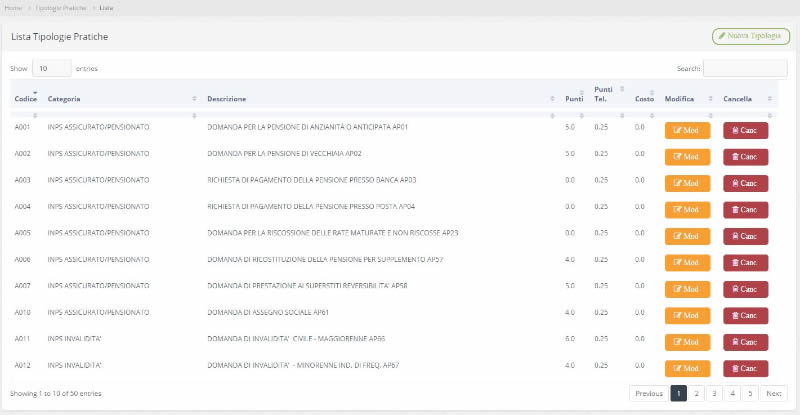Click Punti value 6.0 in row A011
Viewport: 800px width, 415px height.
[570, 339]
